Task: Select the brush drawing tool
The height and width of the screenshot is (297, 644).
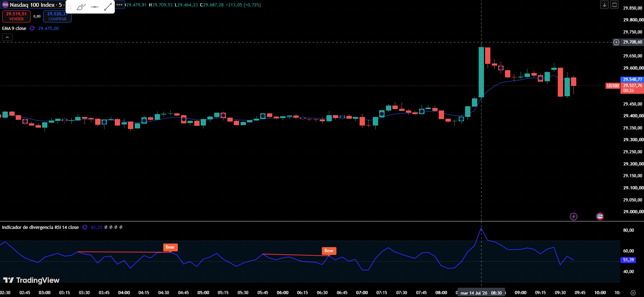Action: click(x=81, y=7)
